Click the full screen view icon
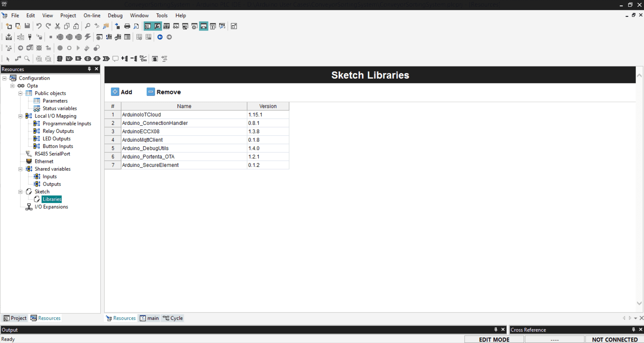The height and width of the screenshot is (343, 644). (234, 26)
